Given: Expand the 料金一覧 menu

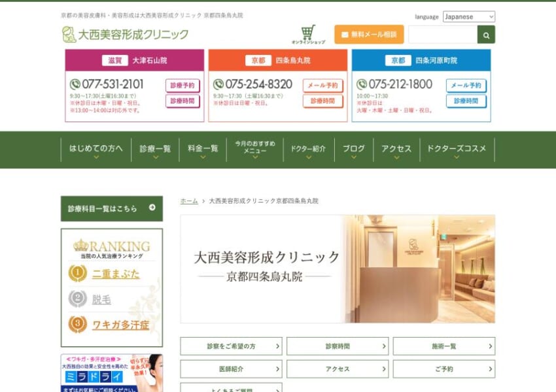Looking at the screenshot, I should tap(203, 150).
